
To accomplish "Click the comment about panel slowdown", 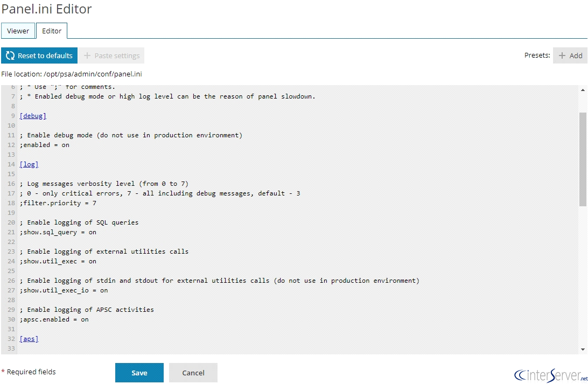I will (x=167, y=96).
